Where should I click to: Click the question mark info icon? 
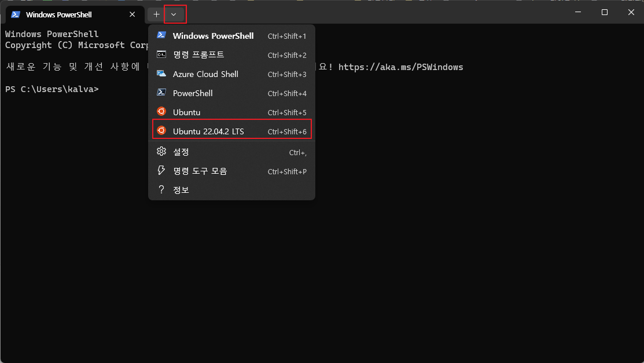(161, 189)
